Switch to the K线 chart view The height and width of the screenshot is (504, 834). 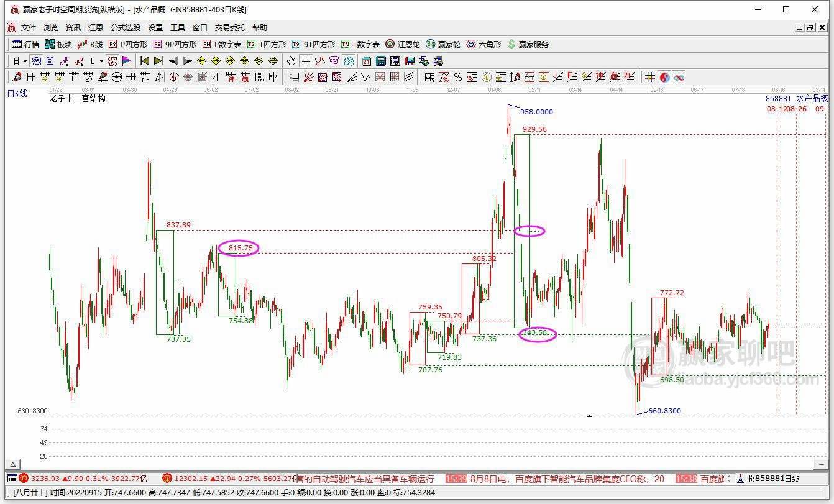[x=90, y=44]
